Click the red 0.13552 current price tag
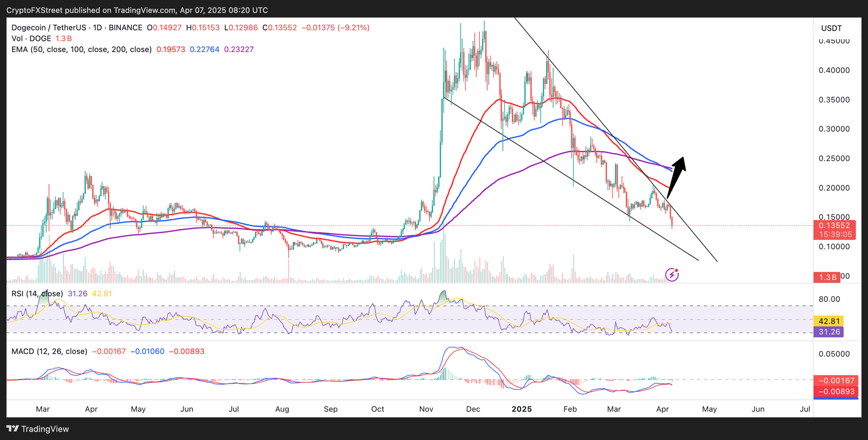 tap(834, 226)
